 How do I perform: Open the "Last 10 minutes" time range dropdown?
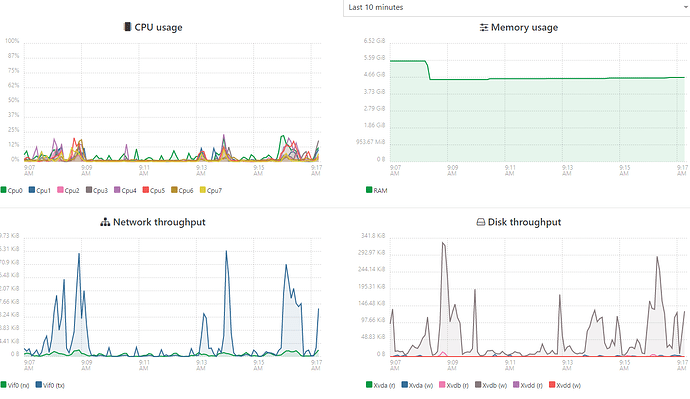pos(517,7)
